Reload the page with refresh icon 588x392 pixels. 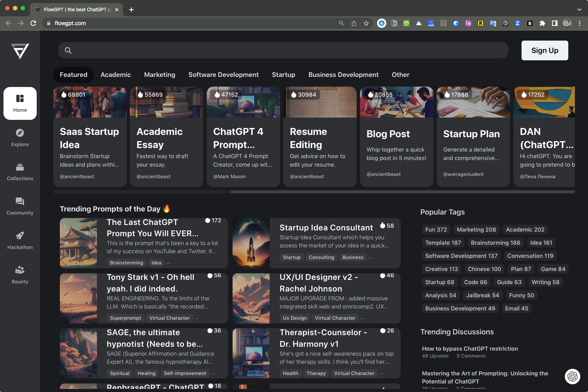click(33, 23)
